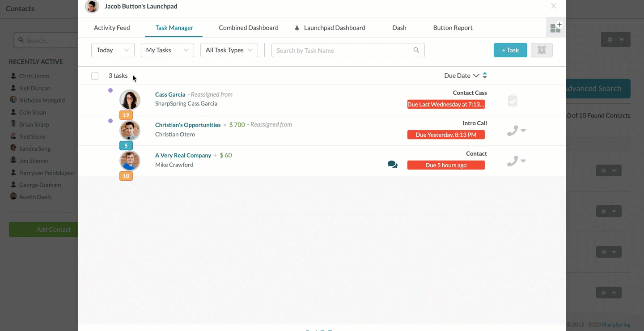The image size is (644, 331).
Task: Click Nicholas Mangold's avatar in Recently Active
Action: point(13,100)
